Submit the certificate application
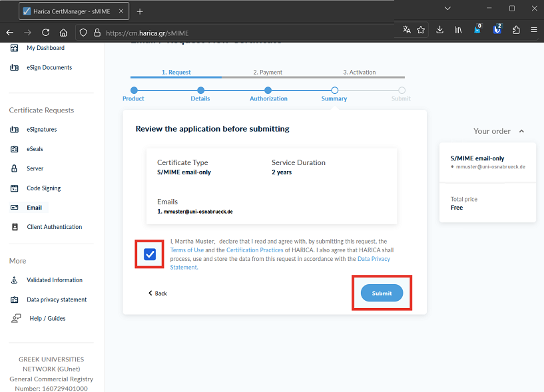The height and width of the screenshot is (392, 544). coord(382,293)
